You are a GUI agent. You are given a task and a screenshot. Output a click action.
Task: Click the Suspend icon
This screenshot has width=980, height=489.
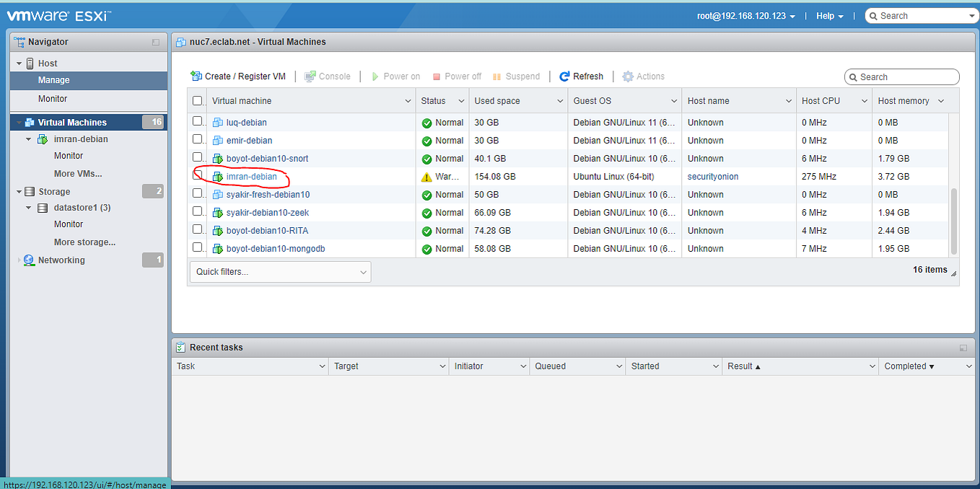click(497, 76)
